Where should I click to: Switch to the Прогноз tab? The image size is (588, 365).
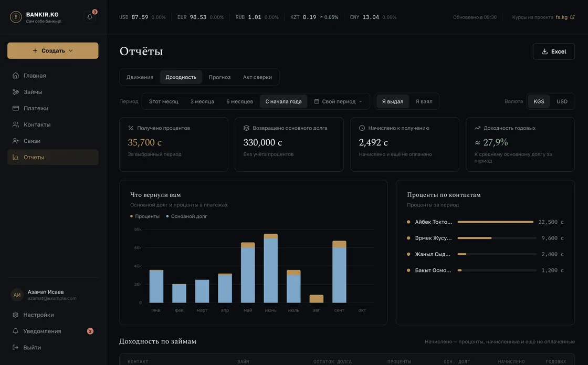point(220,77)
